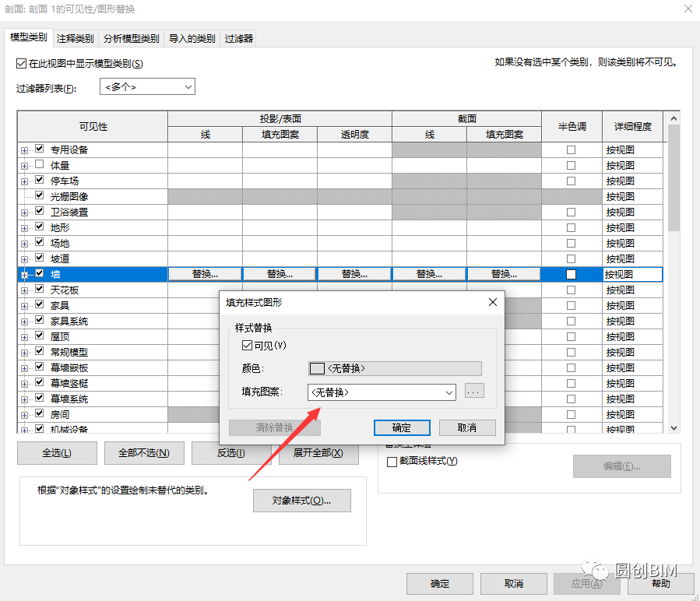Click scroll down arrow of category list
This screenshot has width=700, height=601.
point(674,428)
